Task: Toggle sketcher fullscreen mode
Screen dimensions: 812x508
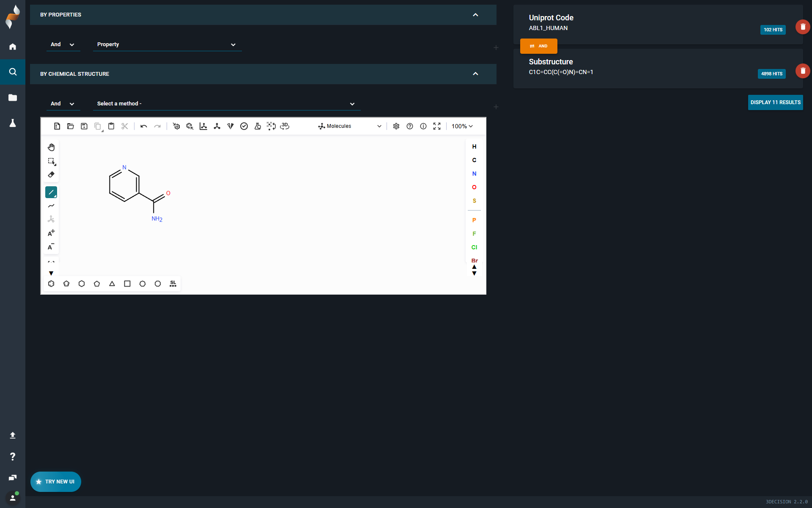Action: (x=437, y=126)
